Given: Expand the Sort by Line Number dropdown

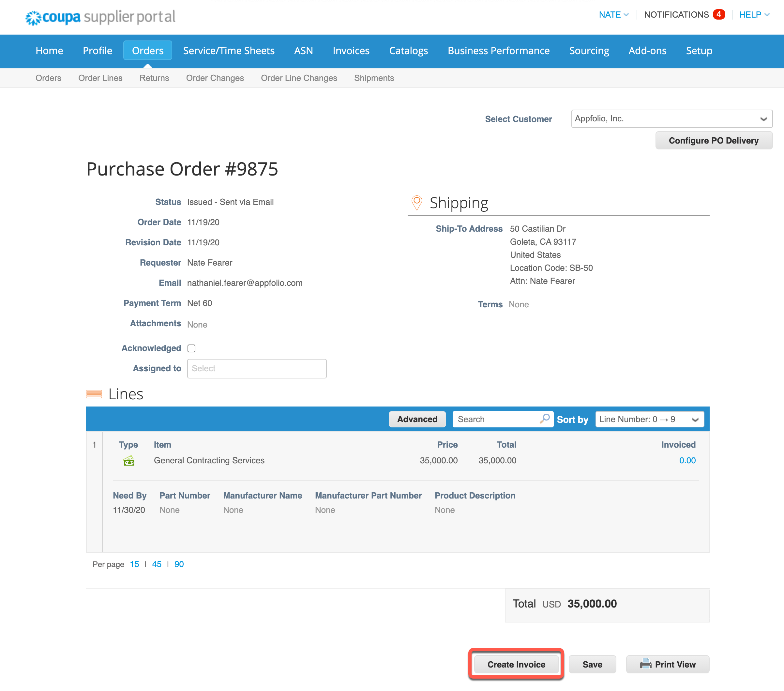Looking at the screenshot, I should 649,419.
